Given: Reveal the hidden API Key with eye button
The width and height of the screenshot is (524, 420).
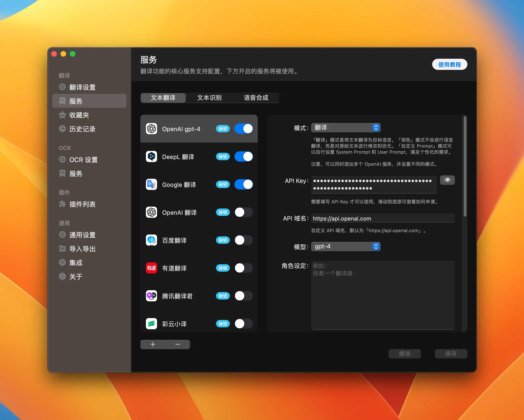Looking at the screenshot, I should point(447,180).
